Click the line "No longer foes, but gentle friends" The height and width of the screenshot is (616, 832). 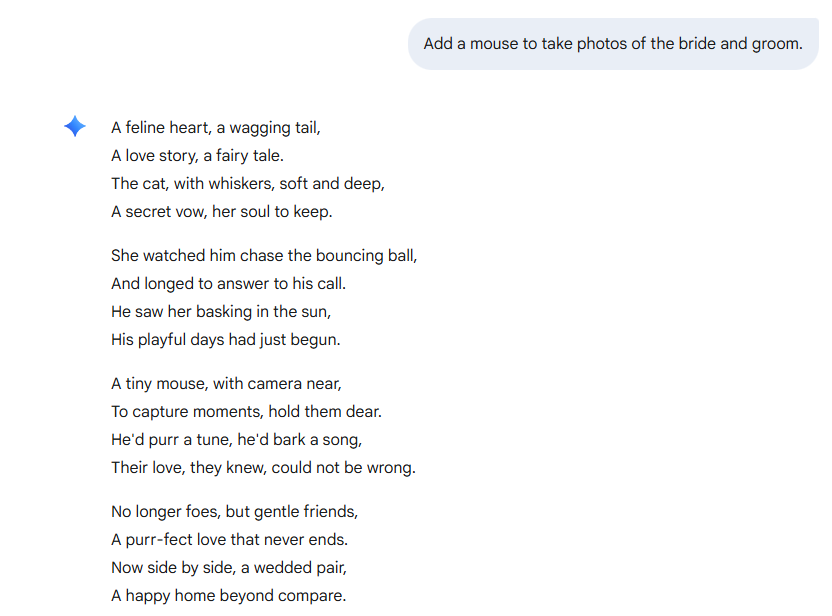coord(234,512)
